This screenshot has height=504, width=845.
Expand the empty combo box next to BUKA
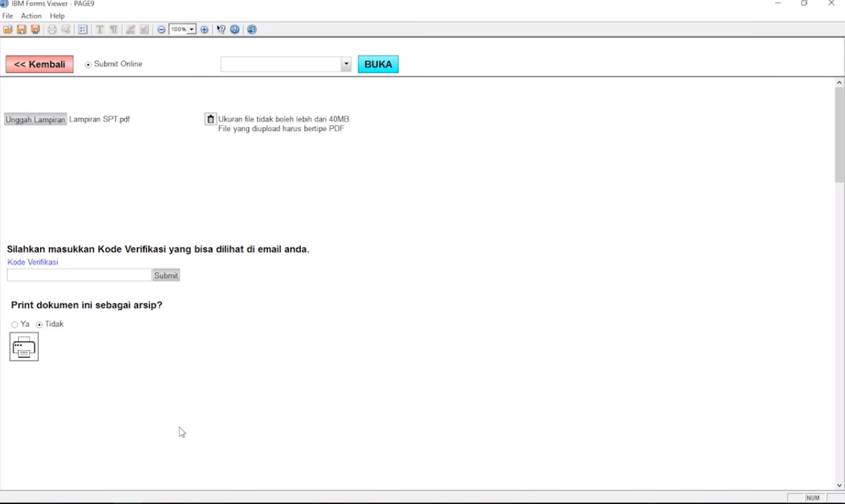click(x=346, y=63)
